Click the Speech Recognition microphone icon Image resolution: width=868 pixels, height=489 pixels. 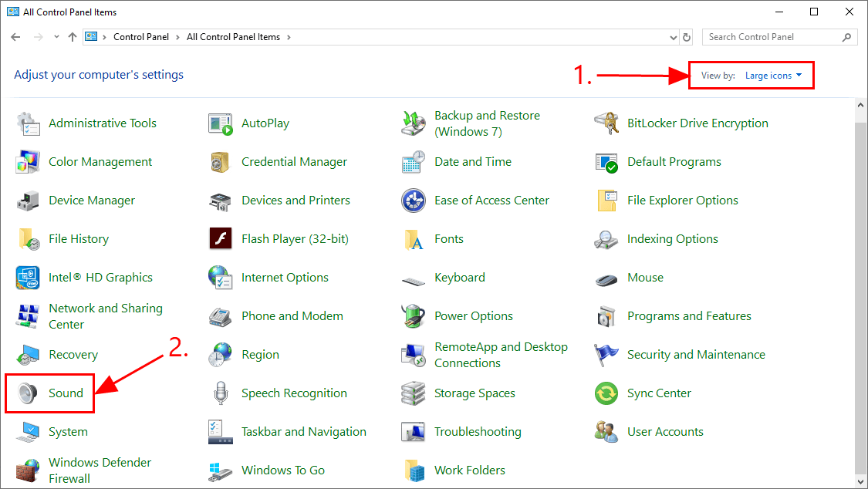221,393
